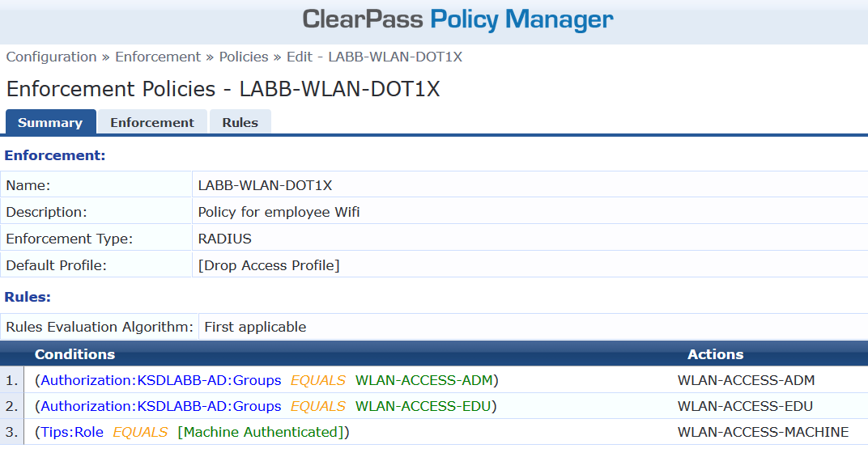Click the [Machine Authenticated] condition value

click(x=261, y=432)
